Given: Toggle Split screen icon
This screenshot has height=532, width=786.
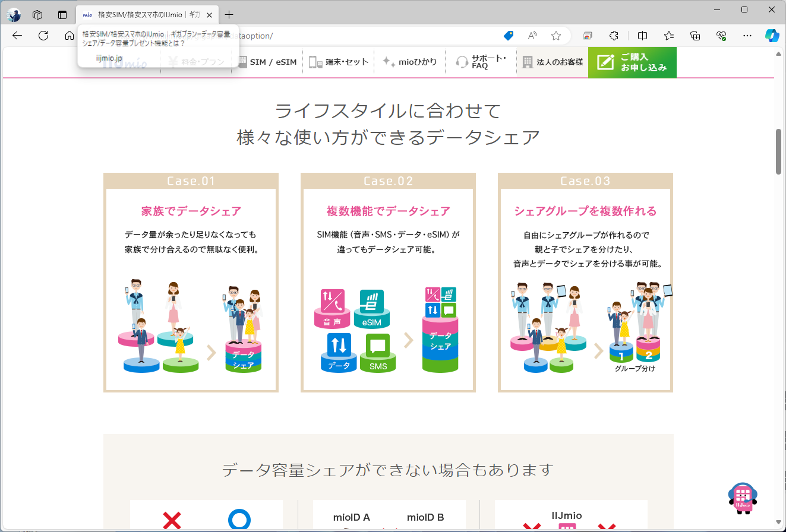Looking at the screenshot, I should (642, 36).
